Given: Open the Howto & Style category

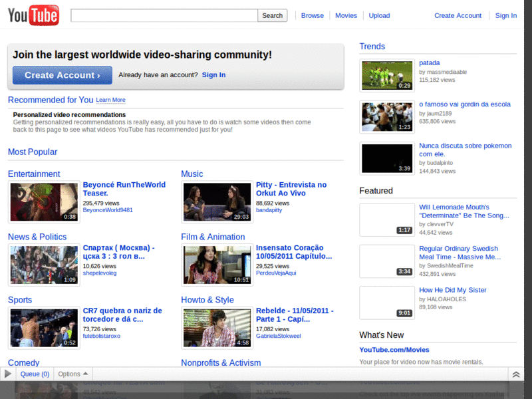Looking at the screenshot, I should 207,300.
